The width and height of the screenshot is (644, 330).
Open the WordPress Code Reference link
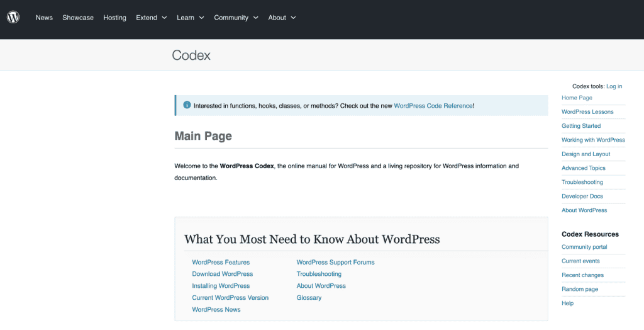click(x=433, y=106)
